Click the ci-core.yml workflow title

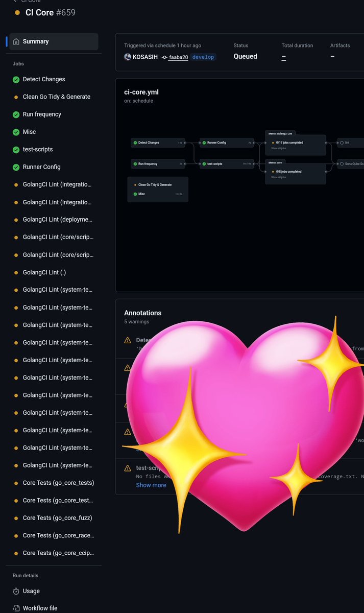[141, 92]
